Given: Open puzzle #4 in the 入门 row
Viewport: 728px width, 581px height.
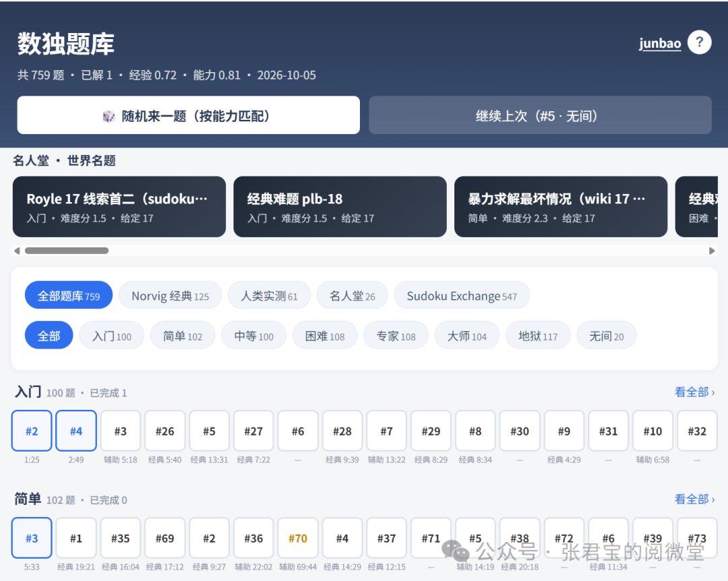Looking at the screenshot, I should [x=76, y=431].
